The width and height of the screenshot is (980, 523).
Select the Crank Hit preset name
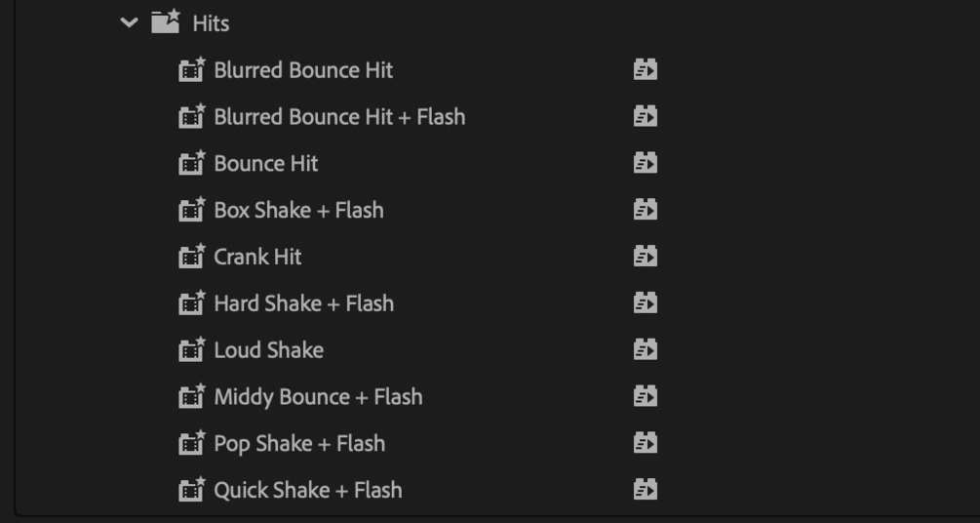point(257,257)
